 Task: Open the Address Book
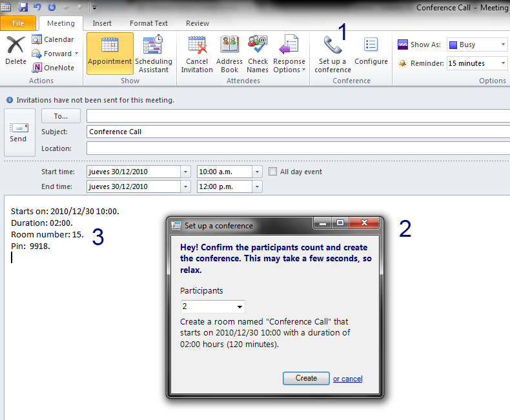(x=230, y=54)
